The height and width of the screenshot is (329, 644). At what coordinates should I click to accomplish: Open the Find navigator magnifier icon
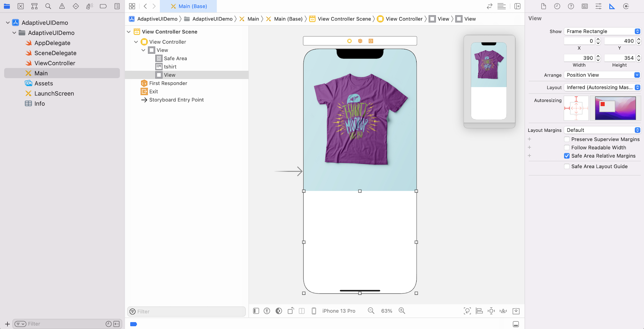pos(48,6)
